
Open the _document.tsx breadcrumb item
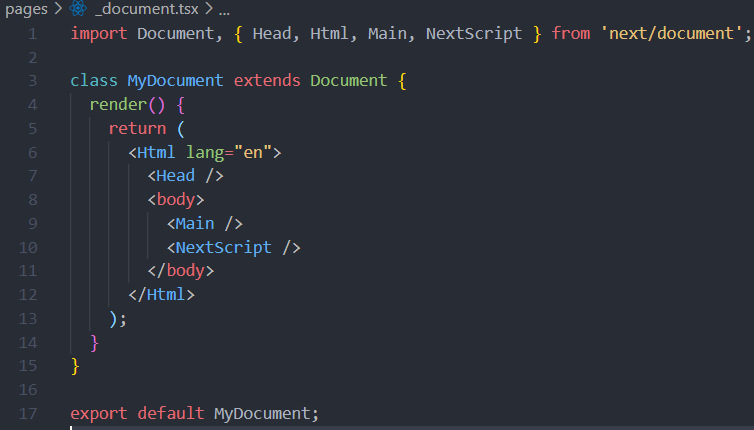coord(147,9)
